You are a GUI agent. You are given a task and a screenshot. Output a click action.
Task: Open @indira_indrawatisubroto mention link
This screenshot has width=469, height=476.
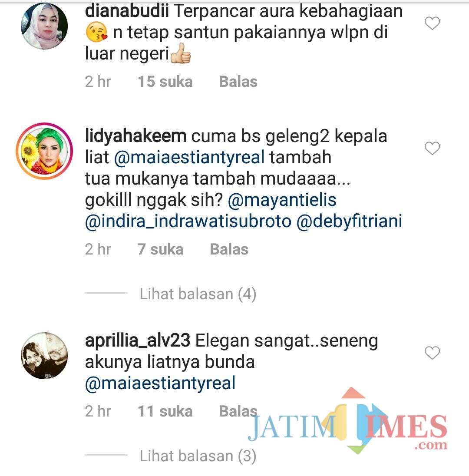[188, 221]
